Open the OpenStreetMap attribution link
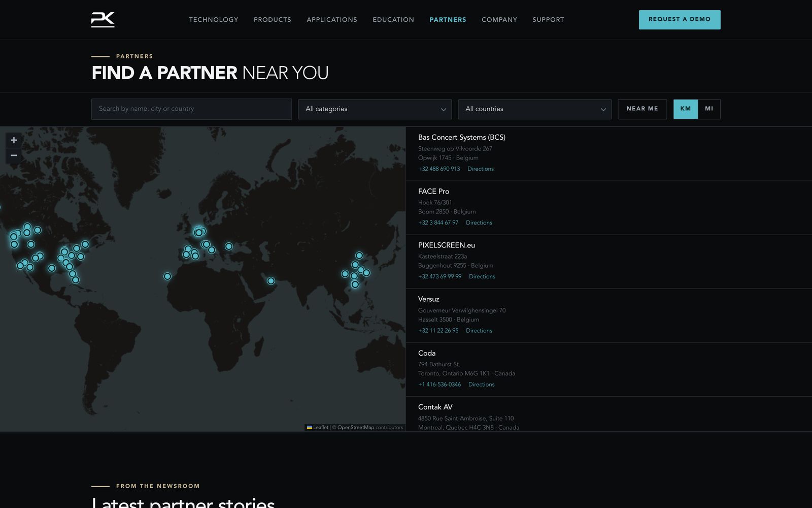The height and width of the screenshot is (508, 812). pyautogui.click(x=356, y=428)
